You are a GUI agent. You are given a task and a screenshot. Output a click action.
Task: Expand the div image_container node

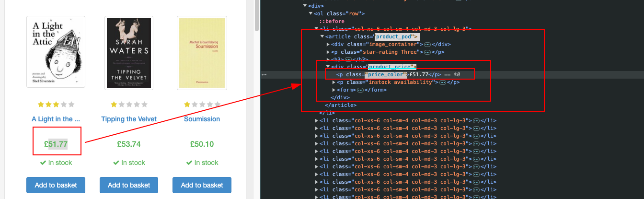click(328, 44)
